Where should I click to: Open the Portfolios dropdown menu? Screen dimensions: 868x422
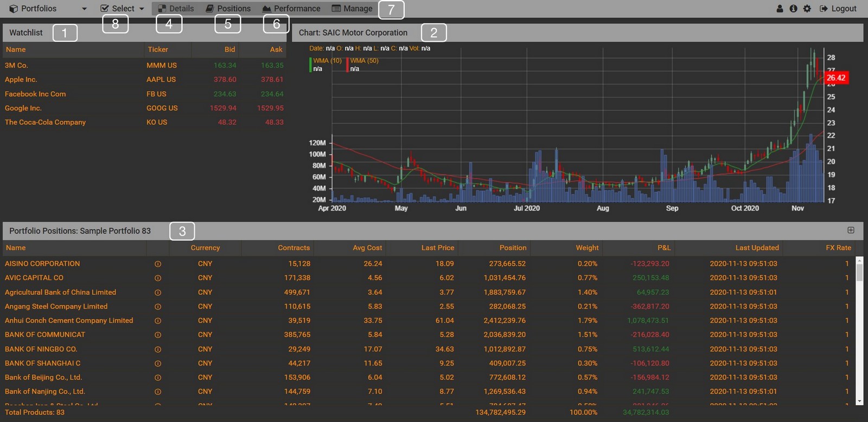(x=48, y=9)
